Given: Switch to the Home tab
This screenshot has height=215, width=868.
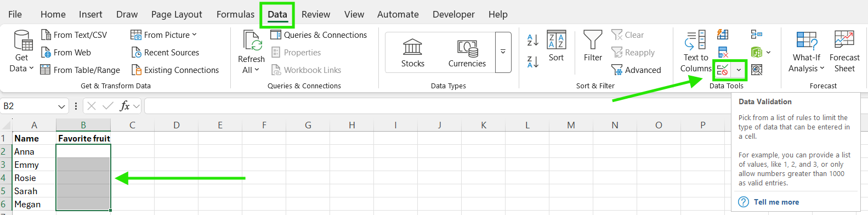Looking at the screenshot, I should (53, 14).
